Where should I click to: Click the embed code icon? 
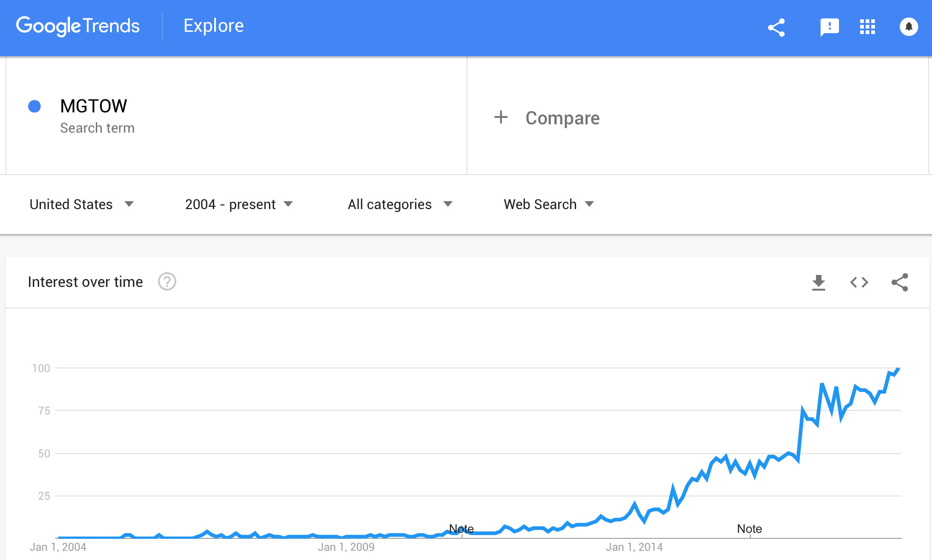(x=859, y=282)
